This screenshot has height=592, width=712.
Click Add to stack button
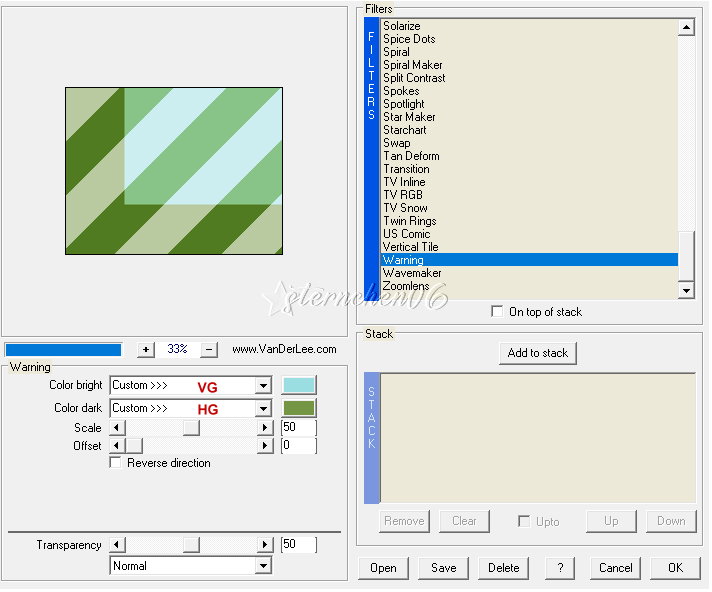pos(538,353)
